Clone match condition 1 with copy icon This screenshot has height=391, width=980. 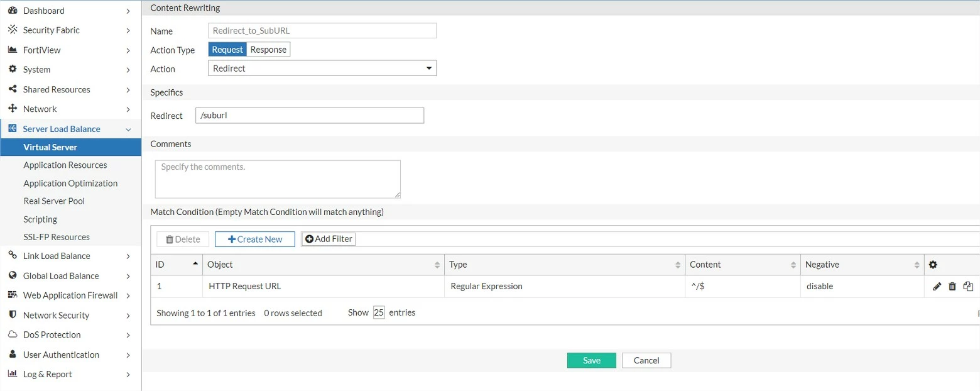pos(968,286)
